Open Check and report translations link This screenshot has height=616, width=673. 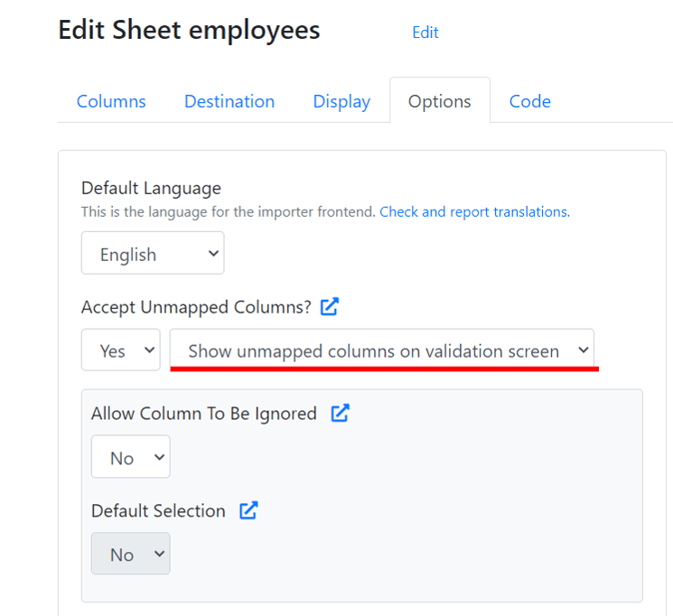[474, 211]
